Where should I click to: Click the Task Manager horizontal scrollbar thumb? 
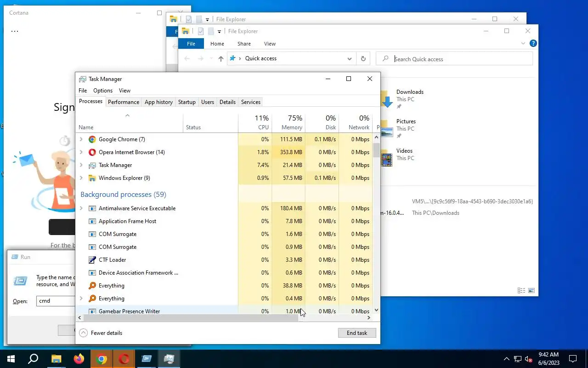[x=191, y=317]
